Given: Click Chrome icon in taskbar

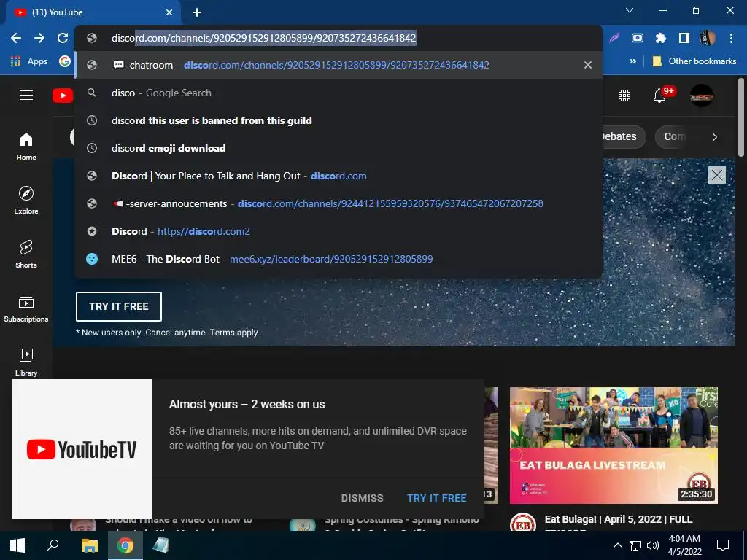Looking at the screenshot, I should point(125,545).
